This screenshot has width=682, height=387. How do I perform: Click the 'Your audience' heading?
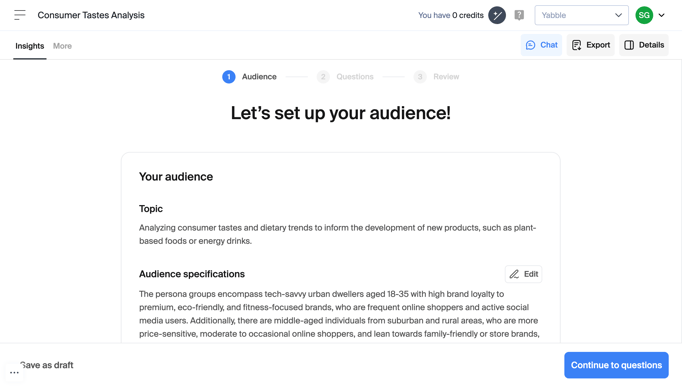176,177
